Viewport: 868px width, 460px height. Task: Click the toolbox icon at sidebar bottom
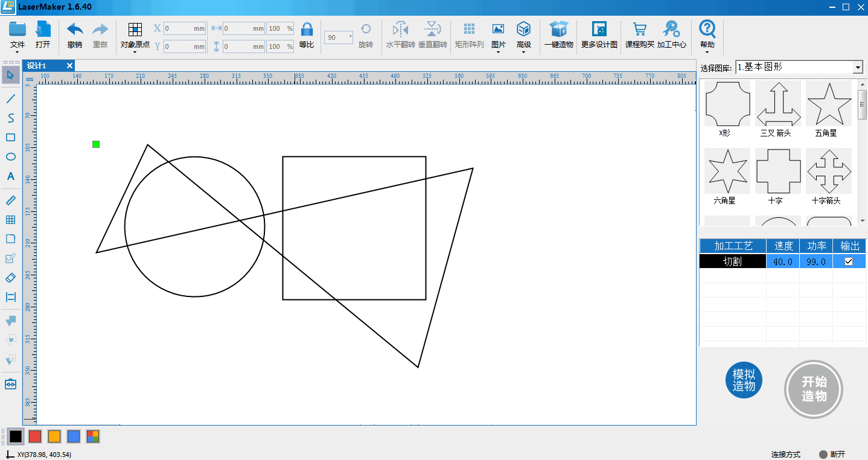pos(10,384)
